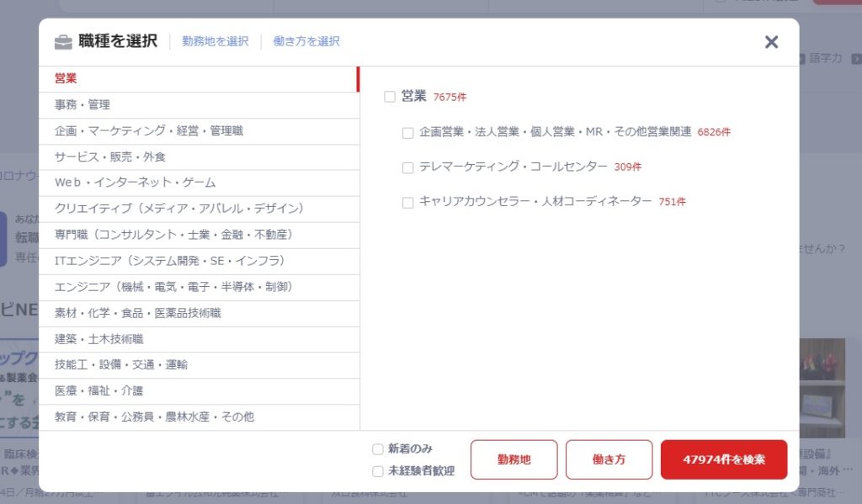Toggle 未経験者歓迎 checkbox
Image resolution: width=862 pixels, height=504 pixels.
click(378, 471)
